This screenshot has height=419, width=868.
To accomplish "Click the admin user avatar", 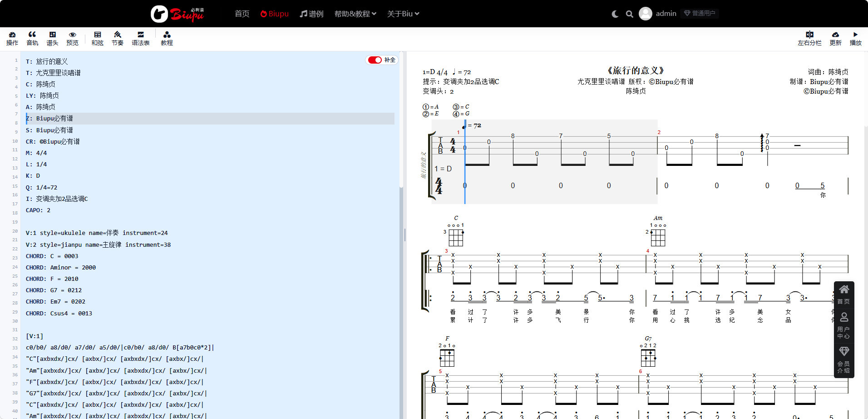I will click(646, 14).
